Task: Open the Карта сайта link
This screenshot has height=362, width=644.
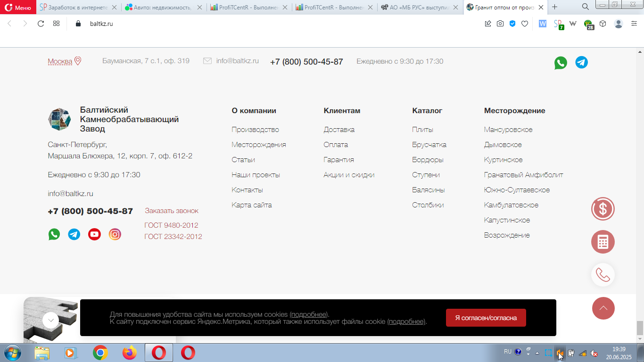Action: tap(251, 205)
